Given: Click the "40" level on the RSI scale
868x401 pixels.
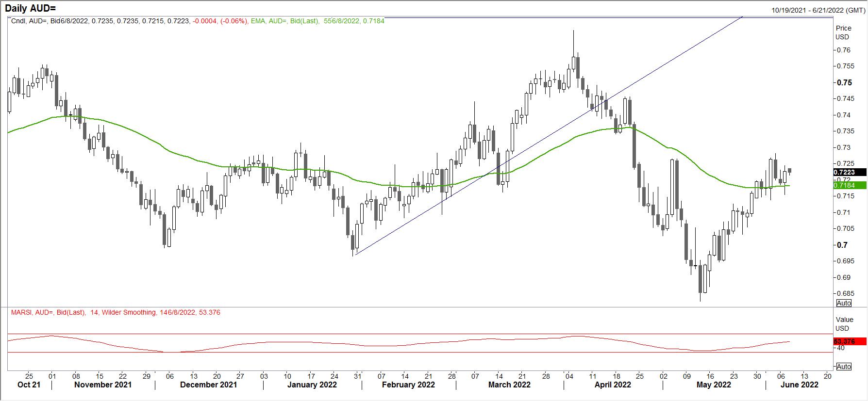Looking at the screenshot, I should tap(840, 348).
